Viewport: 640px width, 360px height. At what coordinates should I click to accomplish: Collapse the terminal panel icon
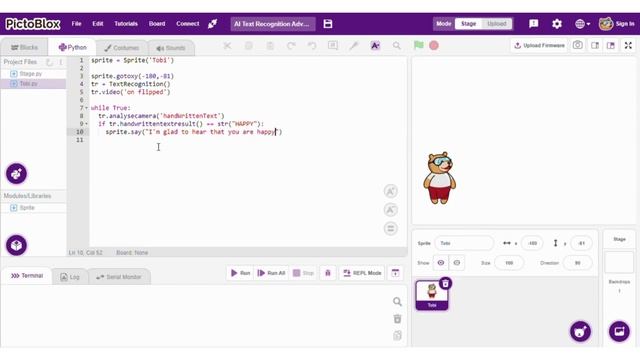point(395,273)
